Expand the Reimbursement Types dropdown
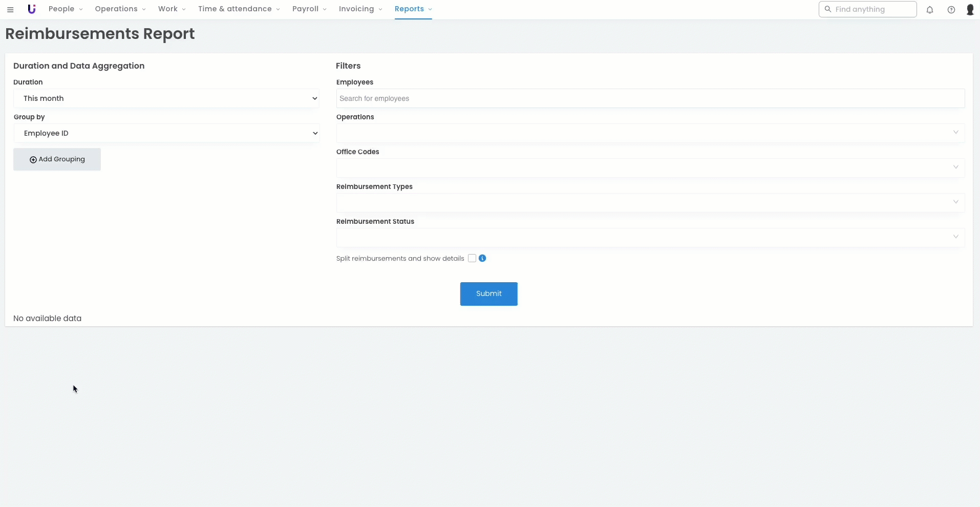 coord(650,203)
